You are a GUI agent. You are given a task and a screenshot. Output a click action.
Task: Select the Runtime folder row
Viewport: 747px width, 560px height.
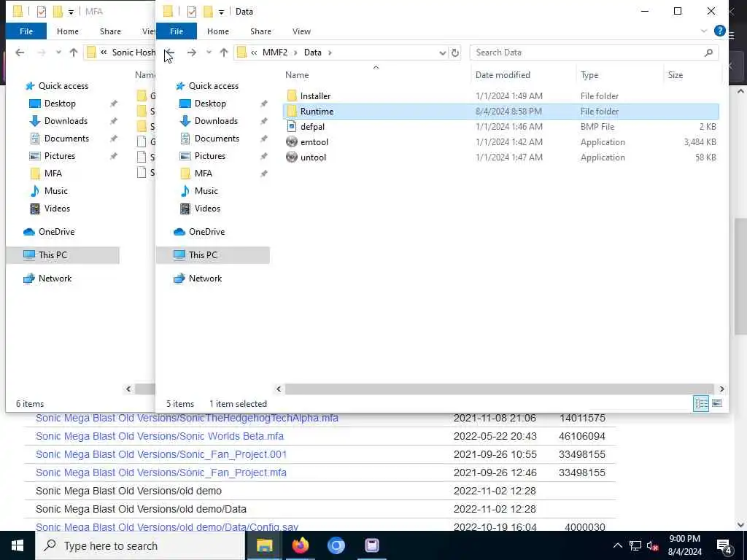coord(500,112)
